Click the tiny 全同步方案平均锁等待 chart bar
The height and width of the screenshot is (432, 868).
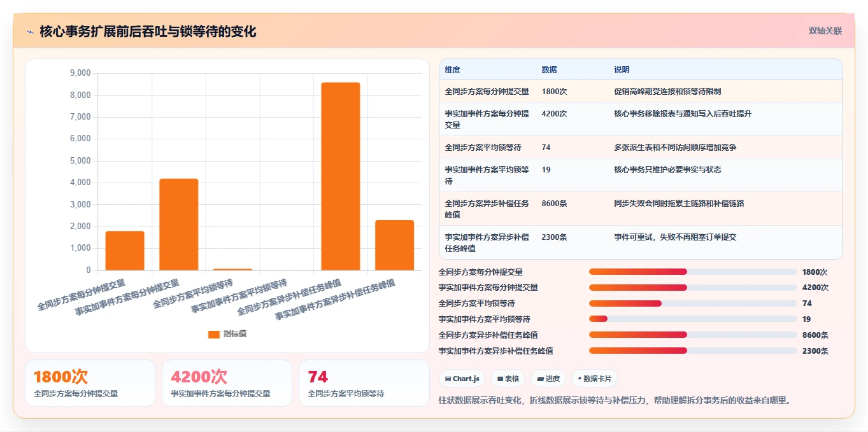(x=232, y=270)
